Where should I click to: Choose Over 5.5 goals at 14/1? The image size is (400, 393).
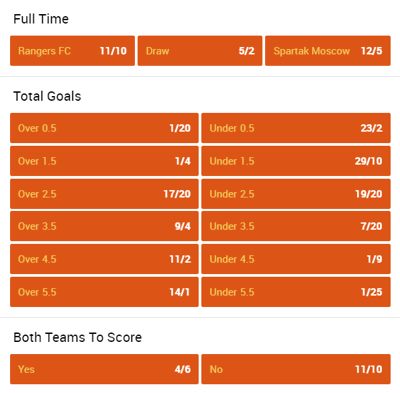pyautogui.click(x=104, y=292)
